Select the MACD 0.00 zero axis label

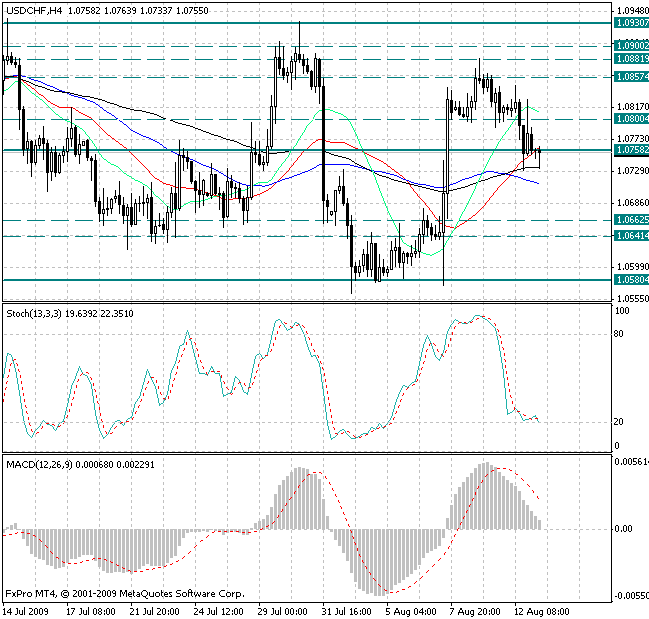coord(624,529)
